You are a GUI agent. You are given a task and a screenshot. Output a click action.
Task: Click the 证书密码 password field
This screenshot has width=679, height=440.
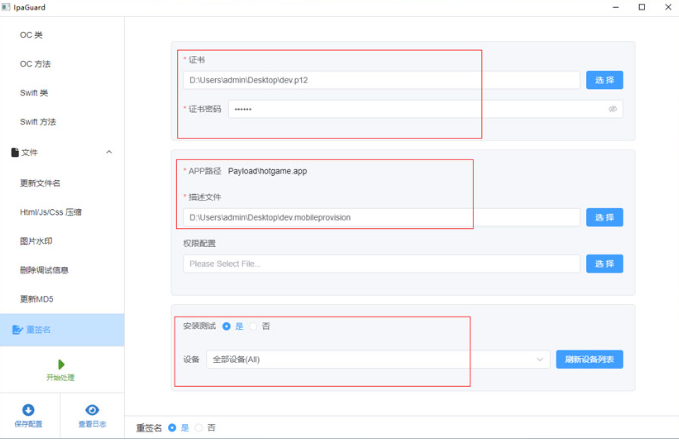[x=426, y=109]
